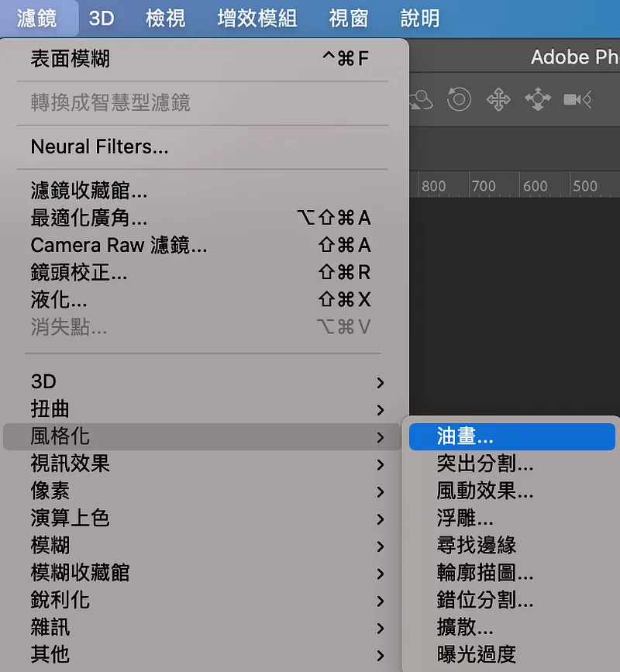The width and height of the screenshot is (620, 672).
Task: Open the 說明 menu
Action: coord(420,19)
